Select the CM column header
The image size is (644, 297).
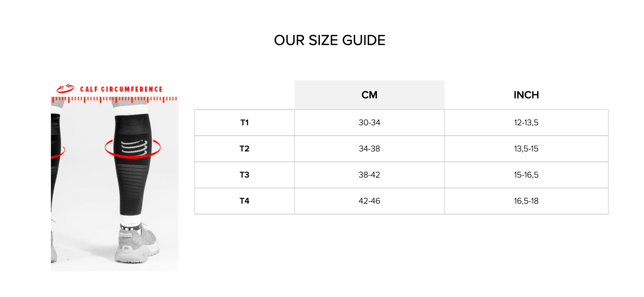pos(369,95)
